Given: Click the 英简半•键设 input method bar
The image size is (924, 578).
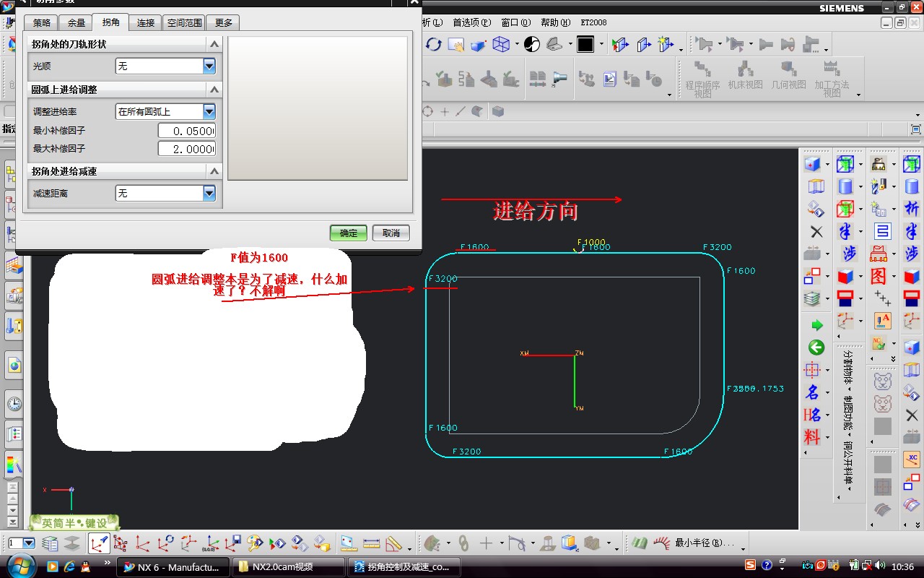Looking at the screenshot, I should point(74,522).
